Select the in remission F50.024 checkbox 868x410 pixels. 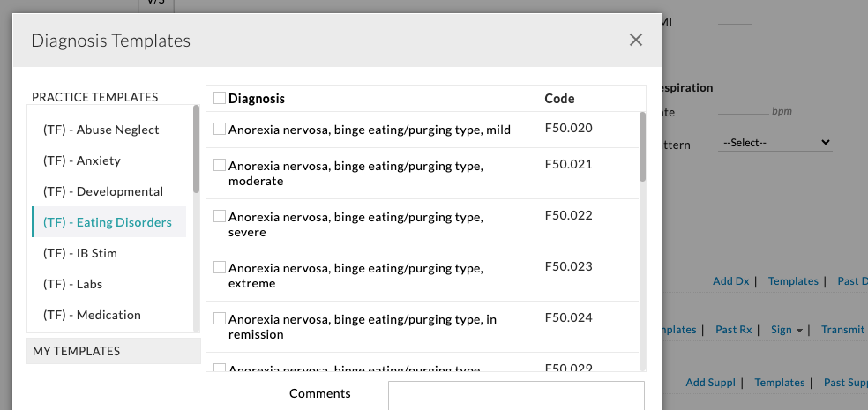pyautogui.click(x=220, y=318)
